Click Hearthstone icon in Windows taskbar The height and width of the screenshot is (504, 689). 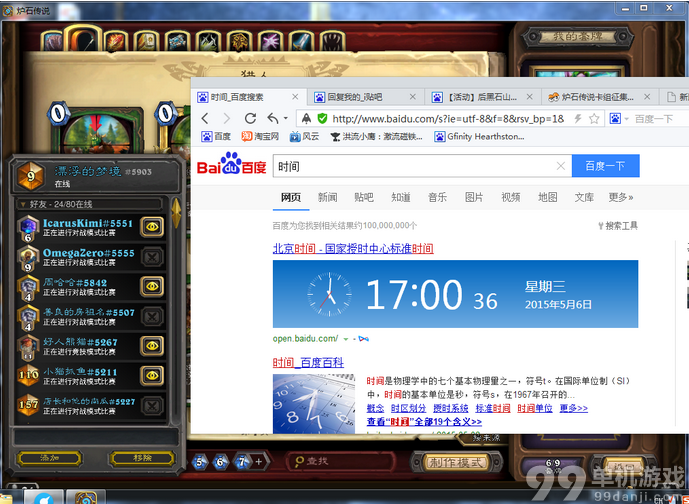(x=86, y=497)
